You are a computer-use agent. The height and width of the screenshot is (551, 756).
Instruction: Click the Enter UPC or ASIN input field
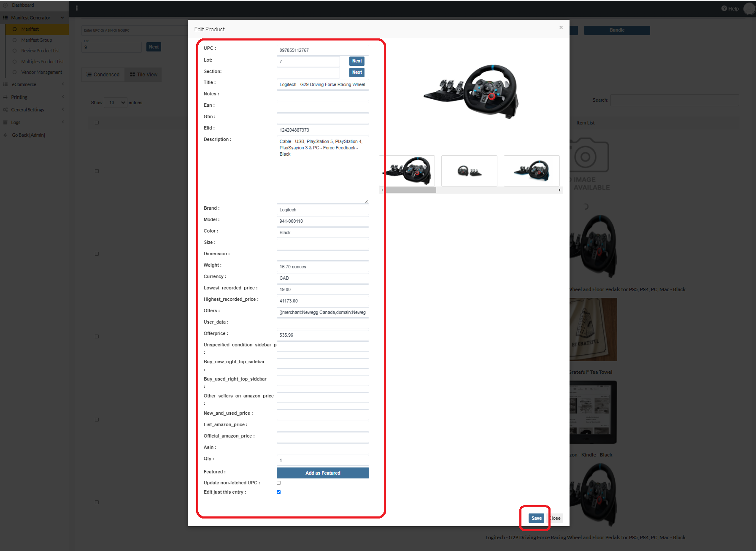pyautogui.click(x=134, y=30)
